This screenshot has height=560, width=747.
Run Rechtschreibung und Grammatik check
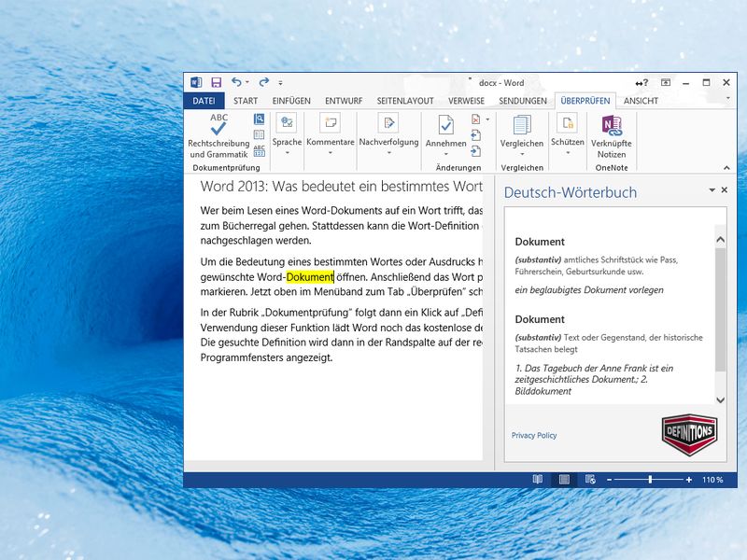[218, 136]
